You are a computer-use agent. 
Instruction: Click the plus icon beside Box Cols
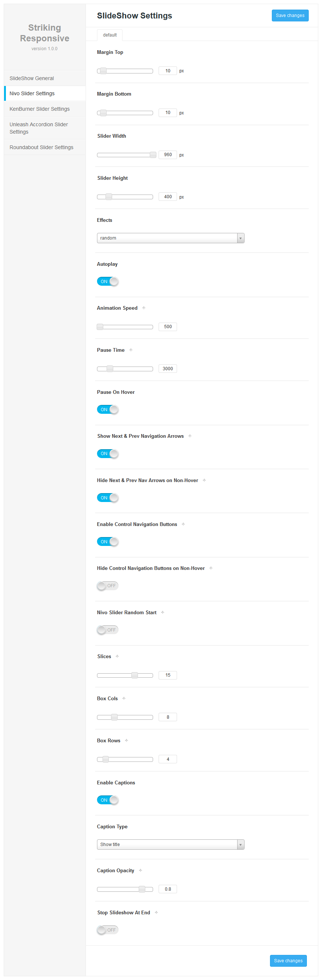124,698
